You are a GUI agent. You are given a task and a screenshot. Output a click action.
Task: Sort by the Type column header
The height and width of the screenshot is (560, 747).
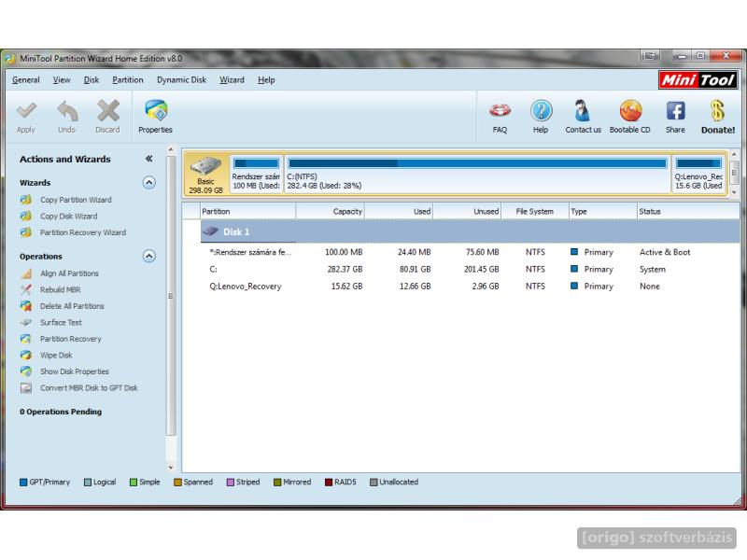coord(603,211)
